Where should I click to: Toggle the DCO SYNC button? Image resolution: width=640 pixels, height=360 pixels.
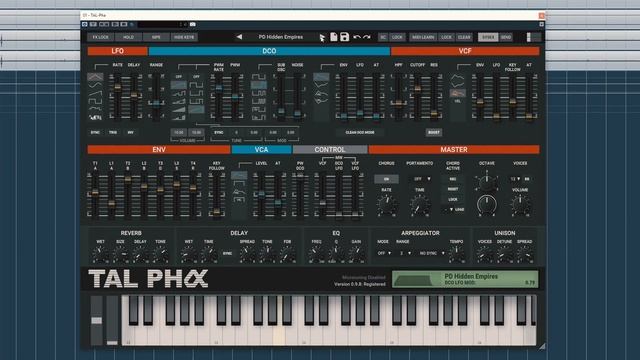tap(219, 132)
